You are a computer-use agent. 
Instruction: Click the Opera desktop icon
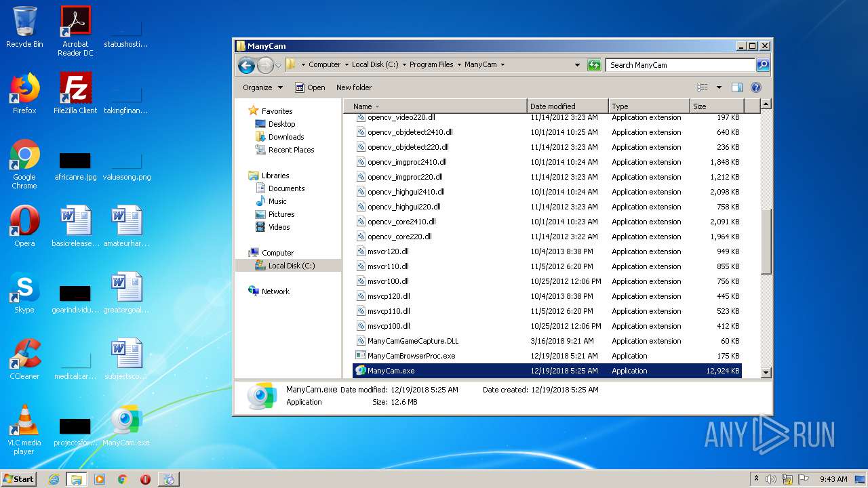(24, 226)
